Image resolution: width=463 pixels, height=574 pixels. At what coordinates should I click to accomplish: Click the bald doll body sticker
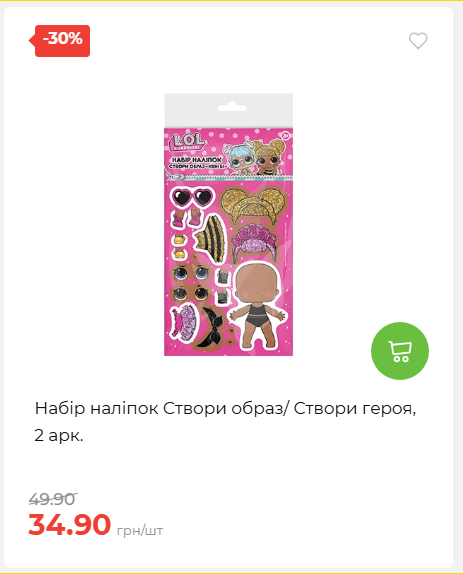257,306
